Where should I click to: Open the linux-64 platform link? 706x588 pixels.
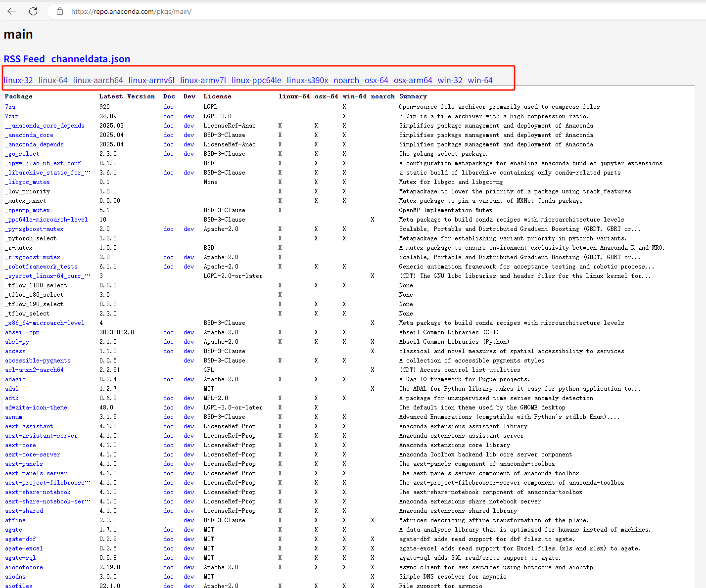click(53, 80)
